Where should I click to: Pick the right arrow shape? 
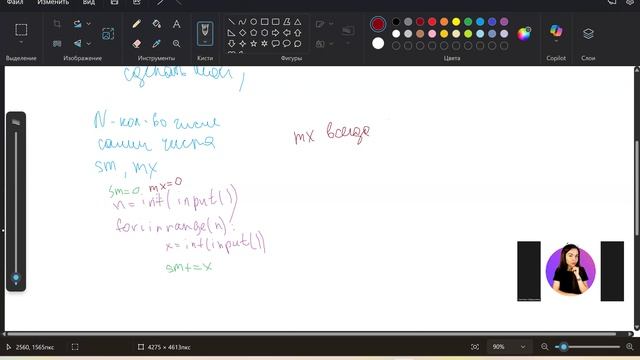tap(276, 33)
